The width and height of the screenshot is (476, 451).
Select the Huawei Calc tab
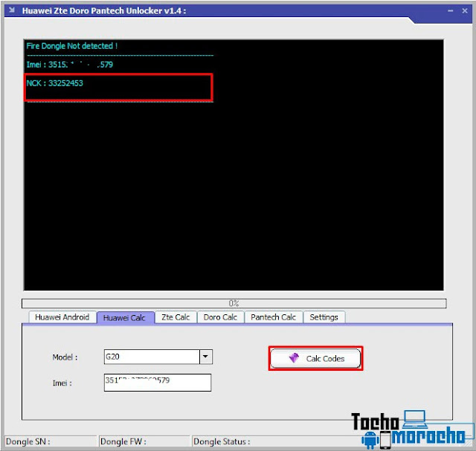(124, 317)
